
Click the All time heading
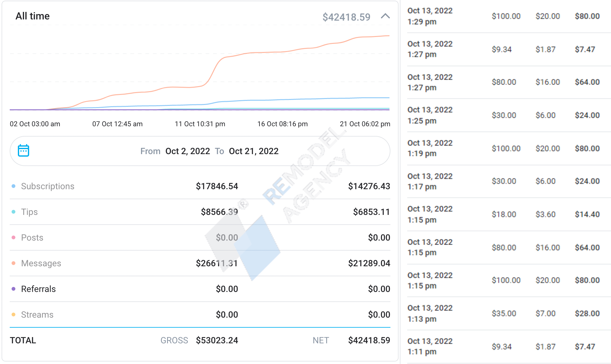(x=33, y=16)
